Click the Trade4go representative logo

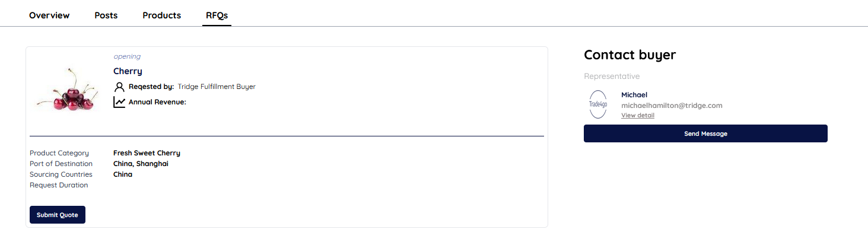coord(598,104)
